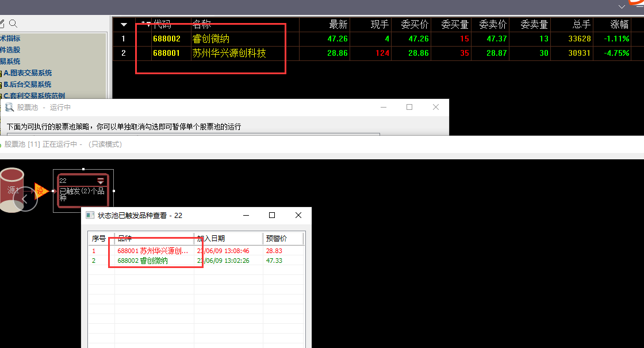Click the 状态池已触发品种查看 window title icon
The width and height of the screenshot is (644, 348).
tap(90, 215)
